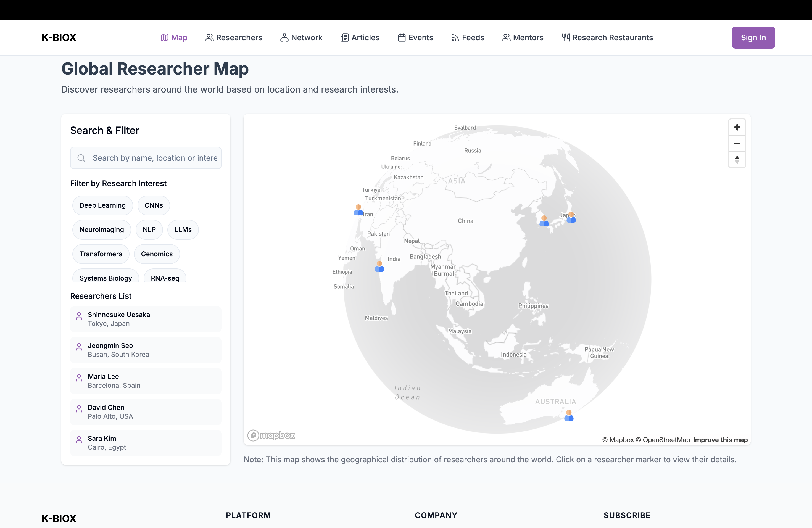Select David Chen from Palo Alto
Viewport: 812px width, 528px height.
[146, 412]
